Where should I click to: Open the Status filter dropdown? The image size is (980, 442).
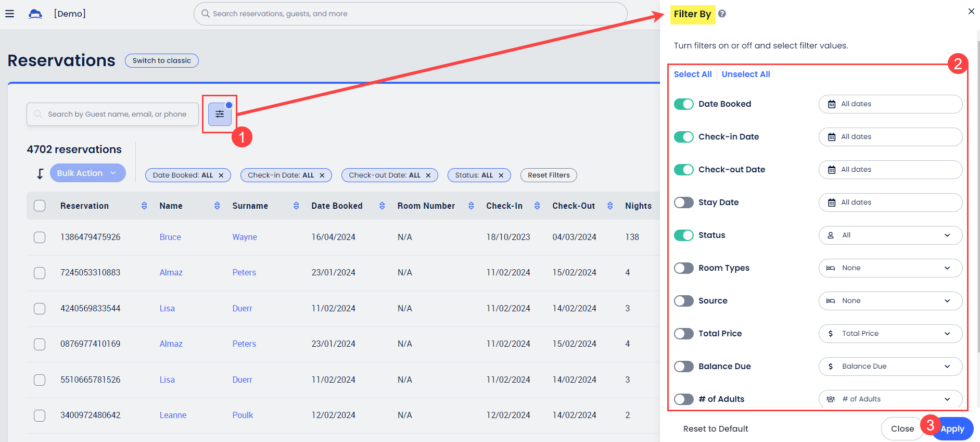pos(890,235)
